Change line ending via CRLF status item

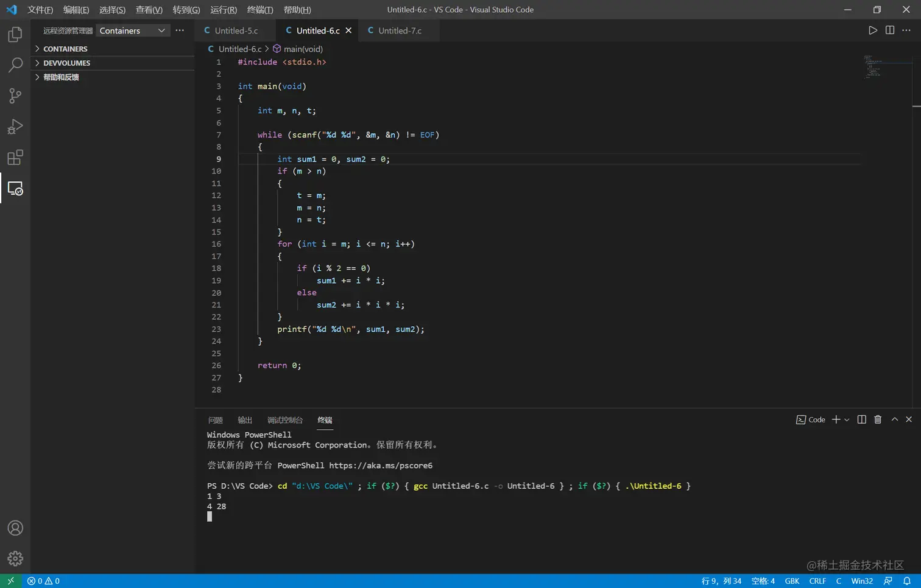(817, 581)
